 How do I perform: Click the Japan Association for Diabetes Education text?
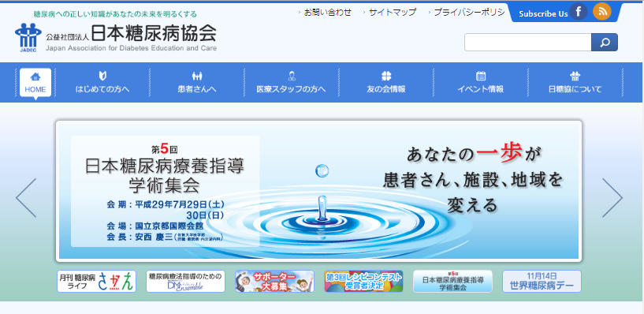pyautogui.click(x=131, y=48)
